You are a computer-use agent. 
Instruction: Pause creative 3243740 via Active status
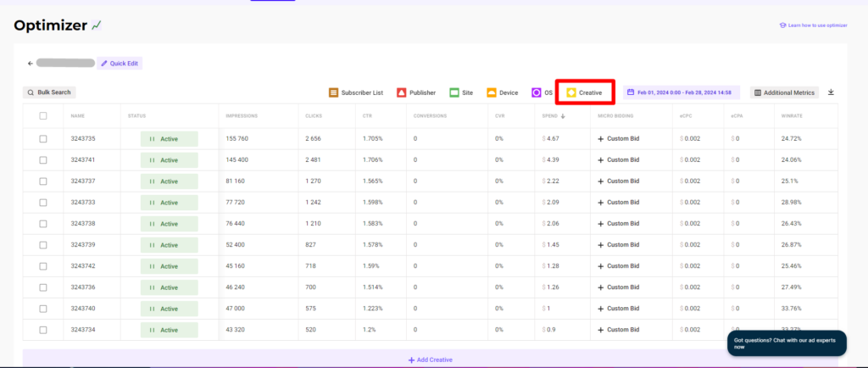coord(169,309)
